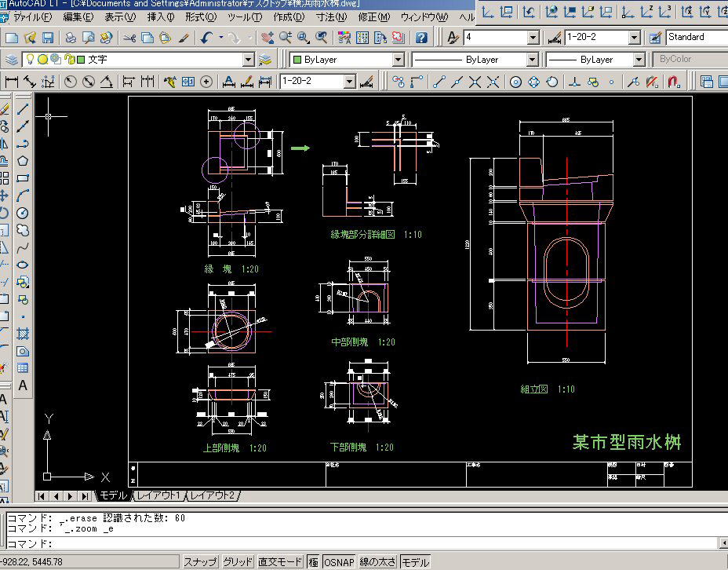Image resolution: width=728 pixels, height=570 pixels.
Task: Paste from clipboard icon
Action: 166,38
